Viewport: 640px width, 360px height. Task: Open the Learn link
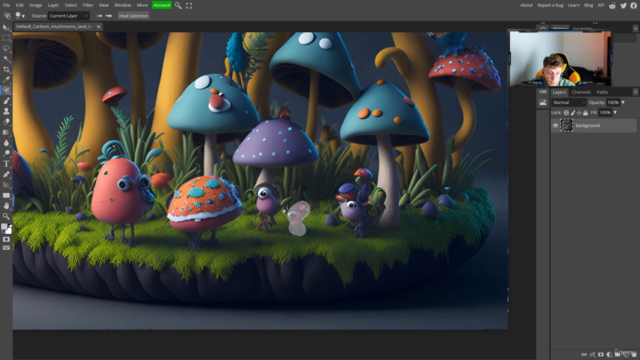(573, 5)
